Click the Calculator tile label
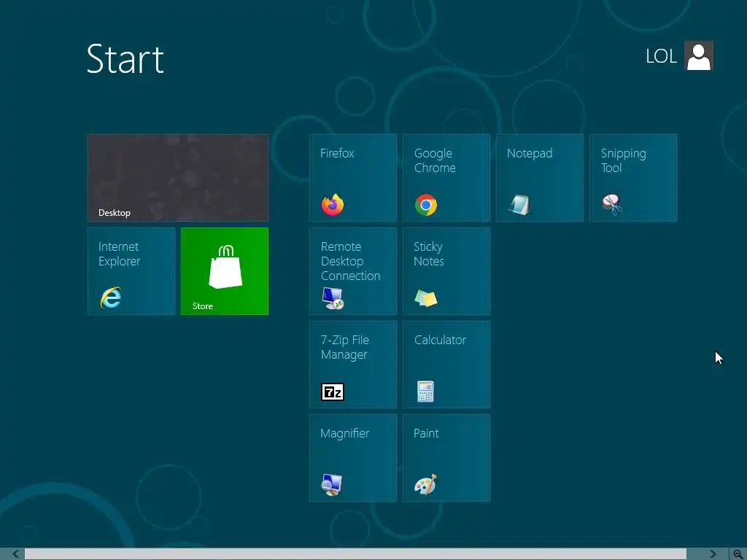This screenshot has height=560, width=747. (x=440, y=340)
